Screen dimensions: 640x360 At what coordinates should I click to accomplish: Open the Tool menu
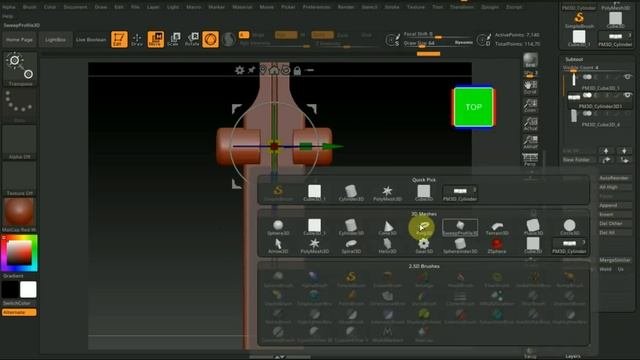[x=437, y=7]
